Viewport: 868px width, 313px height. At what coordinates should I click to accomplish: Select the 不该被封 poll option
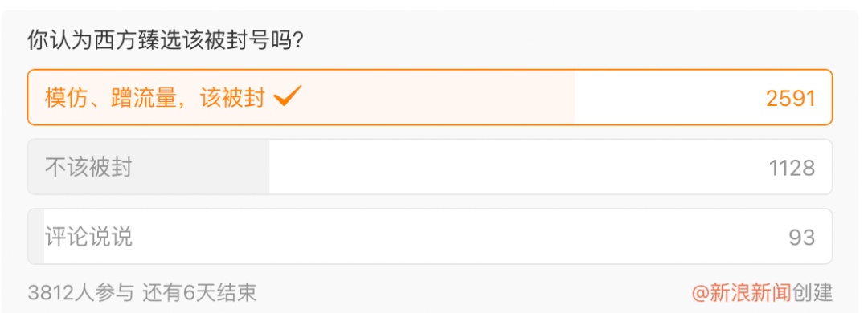(429, 167)
